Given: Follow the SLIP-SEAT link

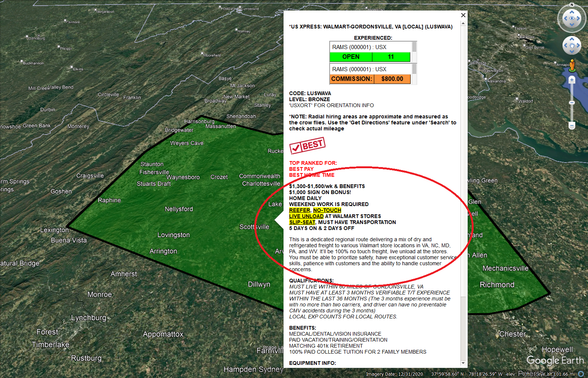Looking at the screenshot, I should (x=302, y=222).
